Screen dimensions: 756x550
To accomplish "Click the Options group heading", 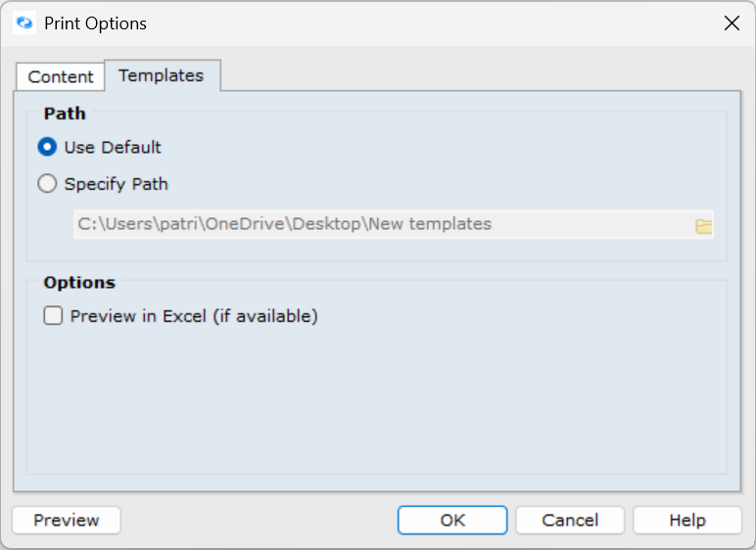I will click(79, 283).
